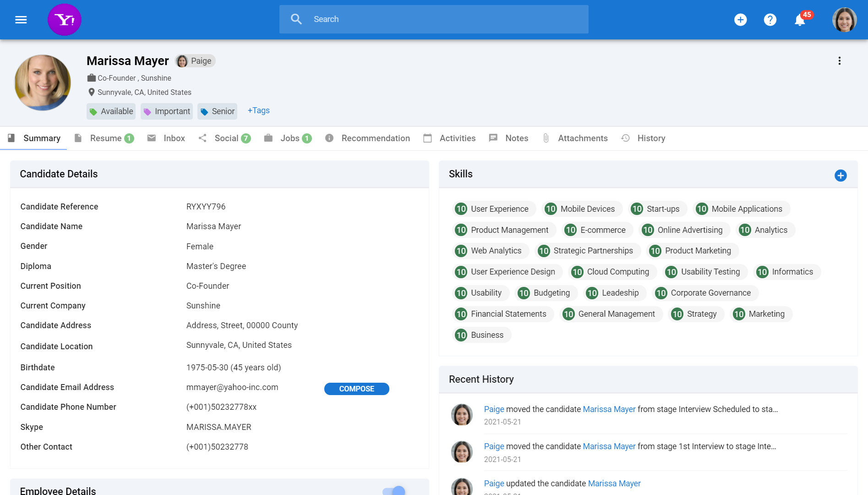Open the Social tab
Image resolution: width=868 pixels, height=495 pixels.
[226, 138]
